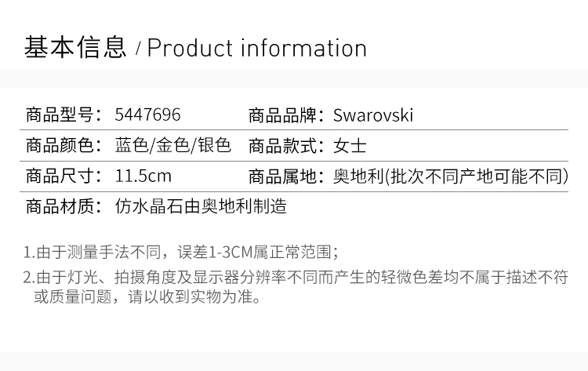
Task: Click note 2 about lighting color difference
Action: point(294,277)
